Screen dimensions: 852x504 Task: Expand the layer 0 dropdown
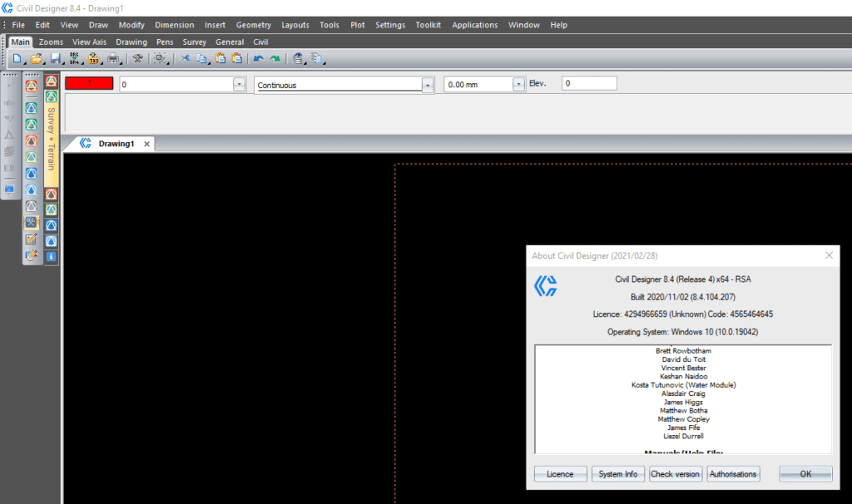(x=239, y=85)
